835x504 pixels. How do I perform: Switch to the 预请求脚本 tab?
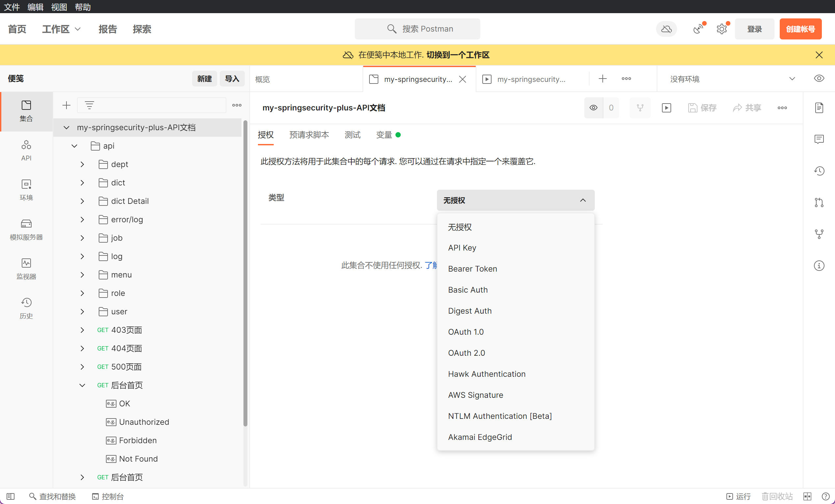[309, 135]
